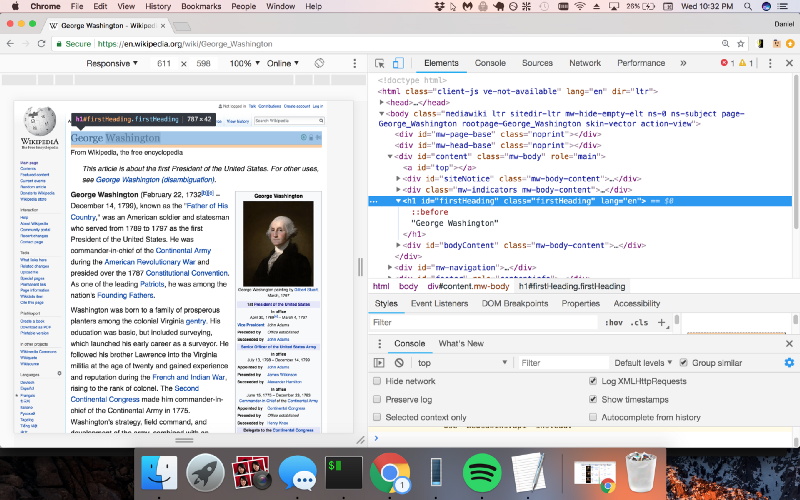Select div#content.mw-body breadcrumb
Viewport: 800px width, 500px height.
468,286
